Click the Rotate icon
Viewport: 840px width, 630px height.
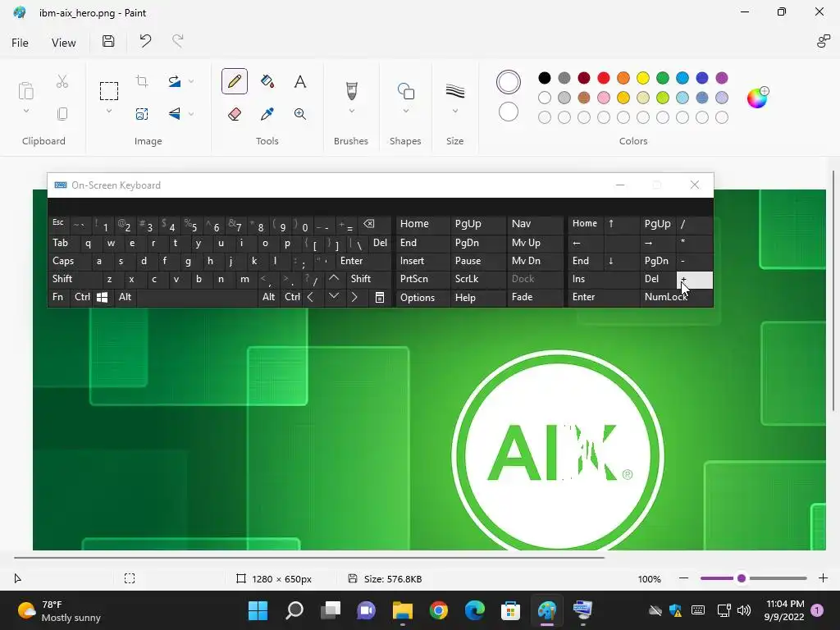click(x=175, y=81)
